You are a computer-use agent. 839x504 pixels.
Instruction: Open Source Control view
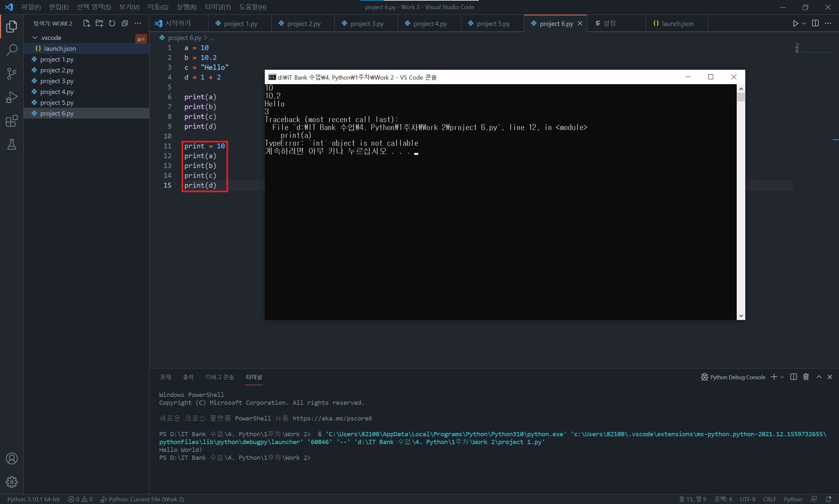coord(12,73)
